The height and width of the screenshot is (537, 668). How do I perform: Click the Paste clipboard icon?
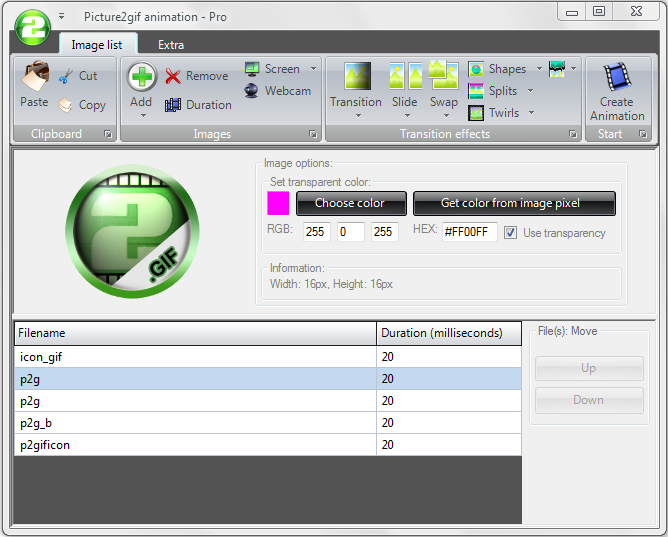pyautogui.click(x=35, y=76)
